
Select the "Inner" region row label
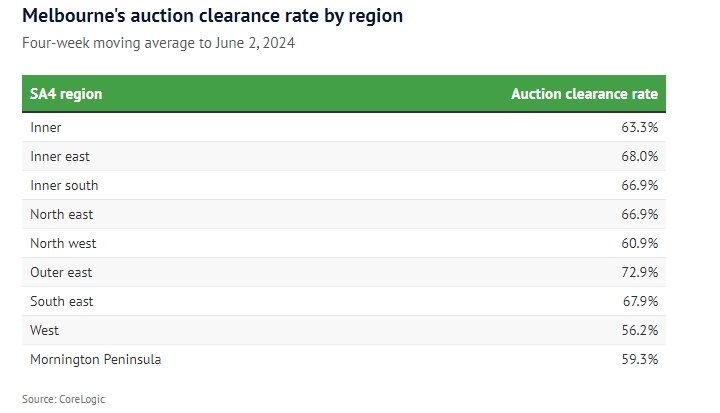(46, 128)
